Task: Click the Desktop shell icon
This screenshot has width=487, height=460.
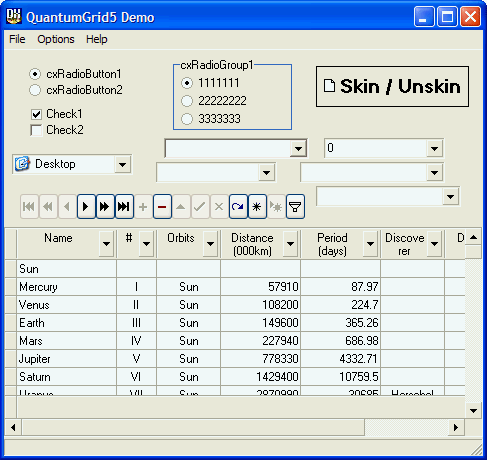Action: coord(22,164)
